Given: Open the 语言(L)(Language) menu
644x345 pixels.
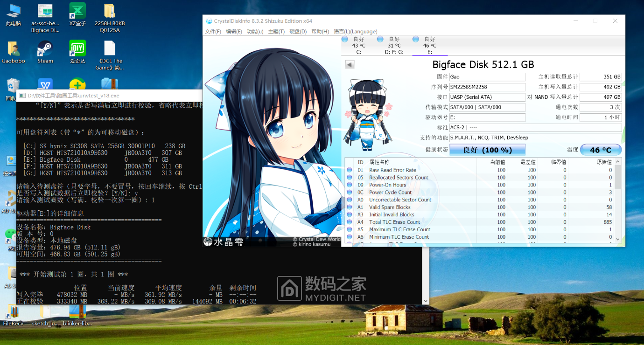Looking at the screenshot, I should click(x=355, y=31).
